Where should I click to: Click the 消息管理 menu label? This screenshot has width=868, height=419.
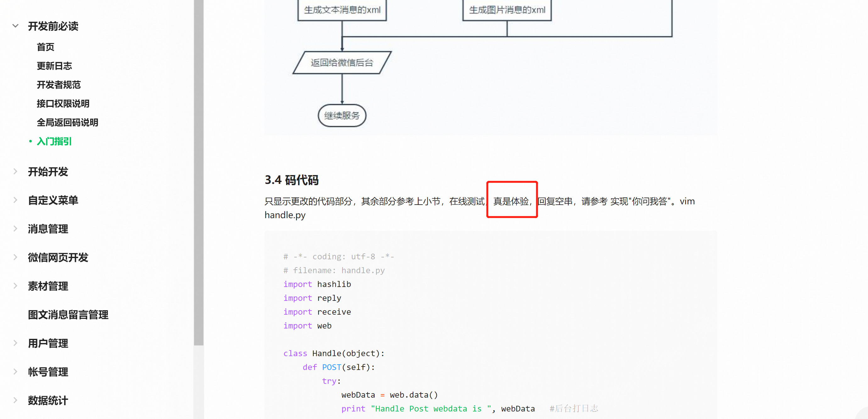pyautogui.click(x=48, y=229)
